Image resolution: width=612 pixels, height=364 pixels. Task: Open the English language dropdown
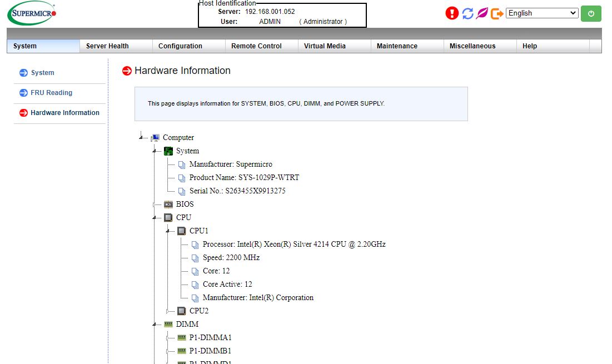tap(542, 13)
